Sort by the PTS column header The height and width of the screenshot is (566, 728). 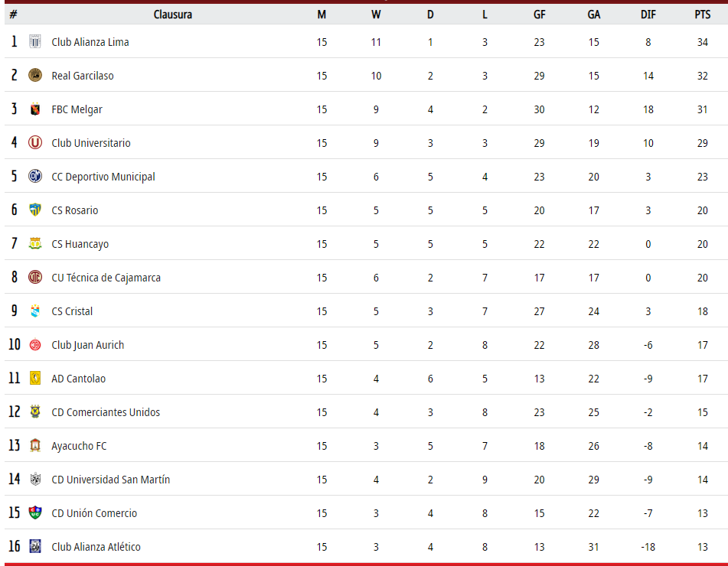coord(703,15)
